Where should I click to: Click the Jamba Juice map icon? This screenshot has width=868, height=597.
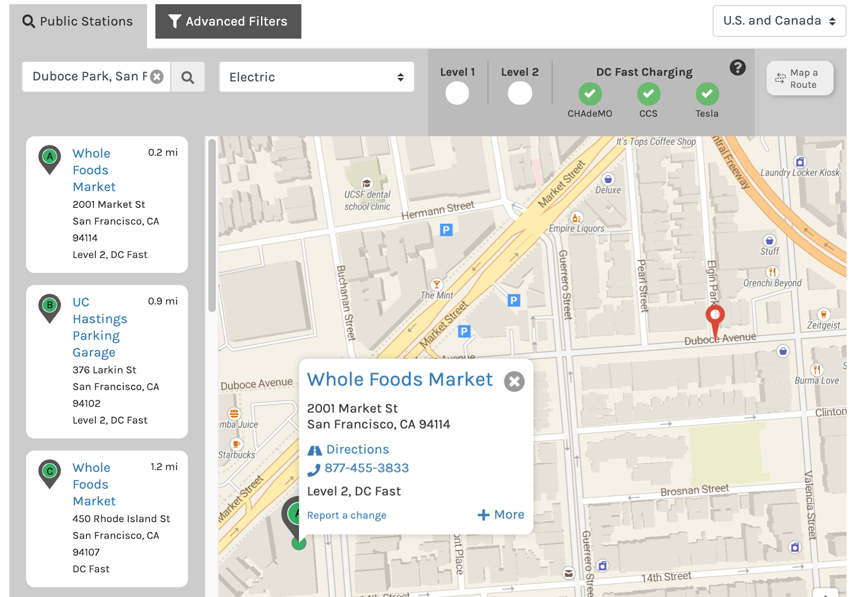(234, 413)
